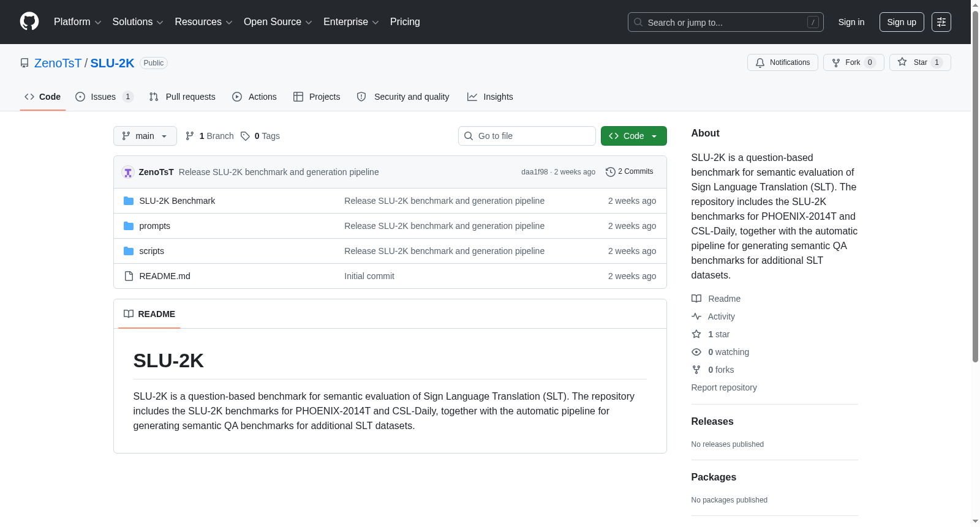Screen dimensions: 980x527
Task: Open the green Code dropdown button
Action: [x=634, y=136]
